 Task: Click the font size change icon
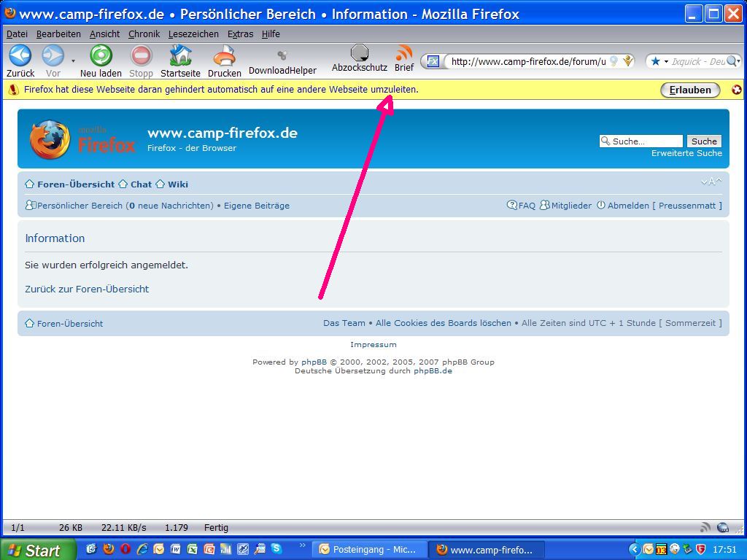[x=711, y=182]
